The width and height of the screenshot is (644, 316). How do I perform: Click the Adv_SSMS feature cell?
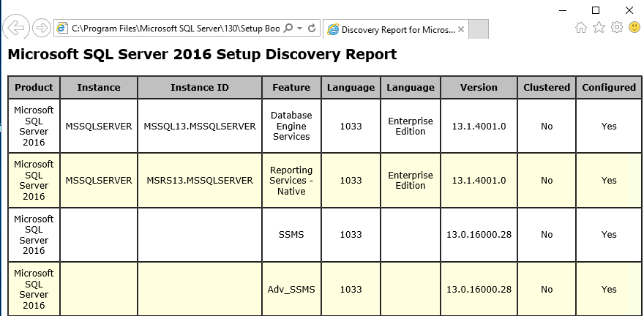pyautogui.click(x=291, y=290)
